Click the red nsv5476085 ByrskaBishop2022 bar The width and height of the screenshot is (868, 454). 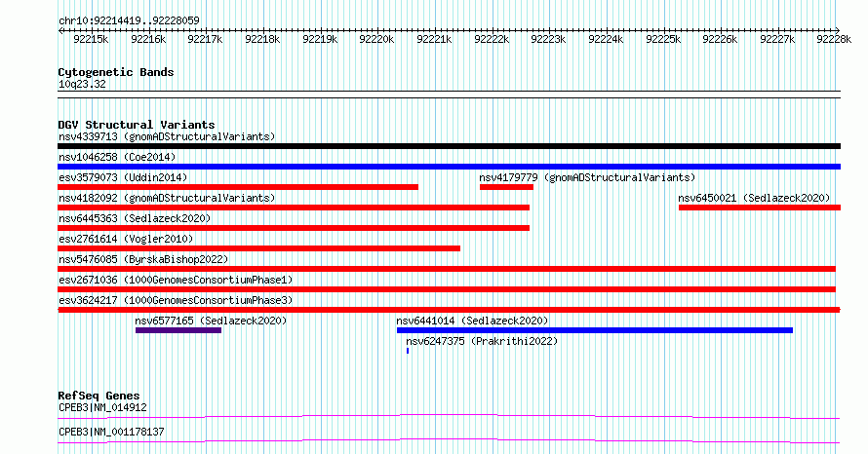[447, 269]
